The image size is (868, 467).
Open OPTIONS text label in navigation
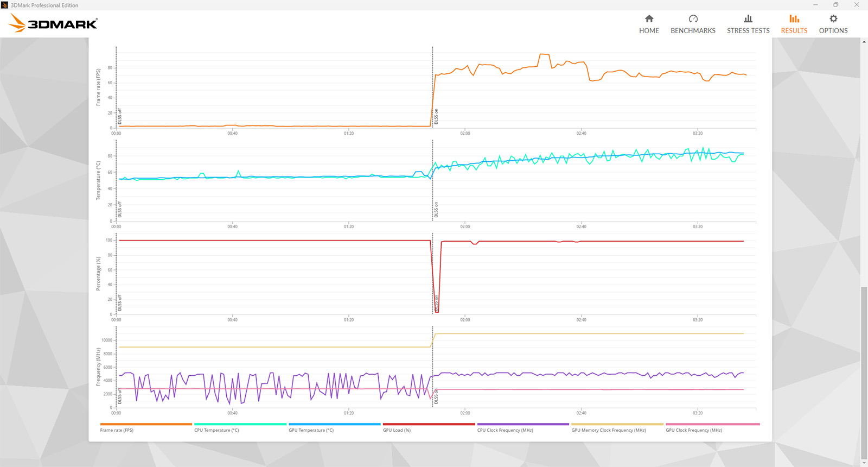[x=833, y=31]
